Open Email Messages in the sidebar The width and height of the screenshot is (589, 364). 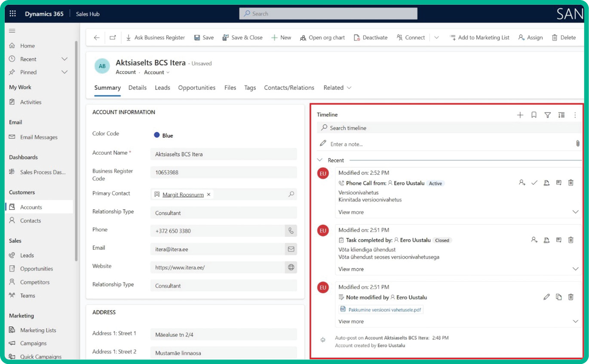pos(40,137)
